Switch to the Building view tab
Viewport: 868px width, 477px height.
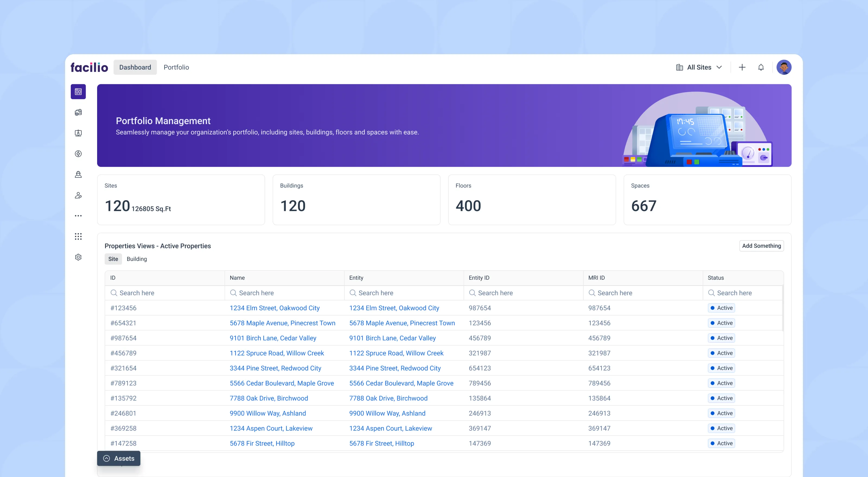click(136, 259)
